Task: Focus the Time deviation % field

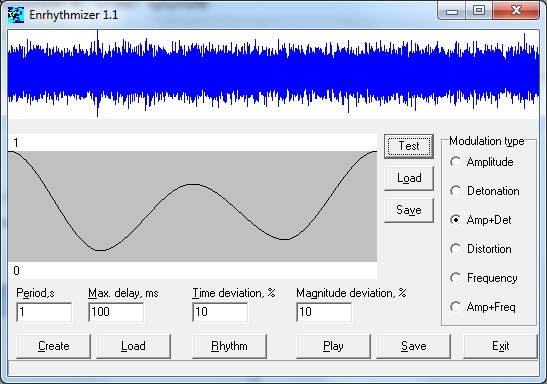Action: [220, 312]
